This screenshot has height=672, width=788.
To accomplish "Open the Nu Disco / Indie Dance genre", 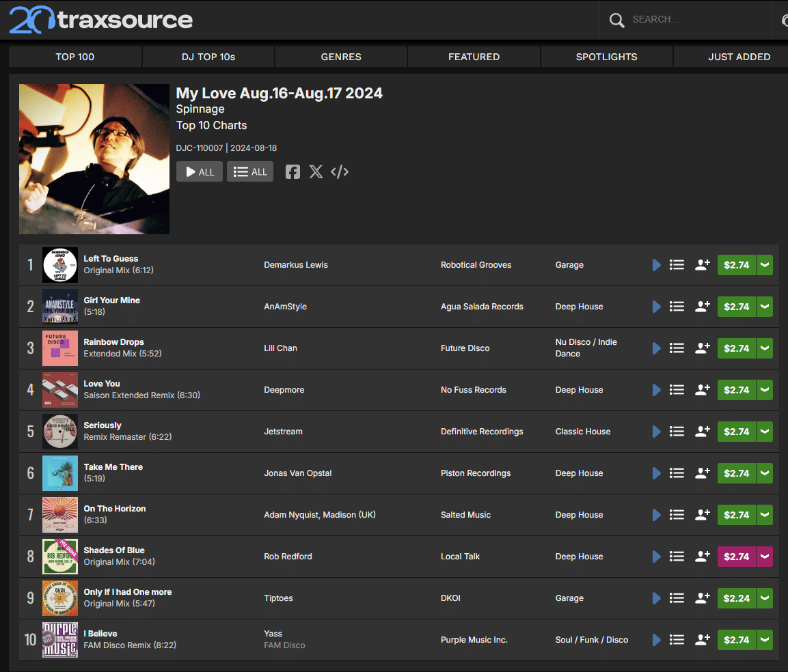I will pyautogui.click(x=586, y=348).
